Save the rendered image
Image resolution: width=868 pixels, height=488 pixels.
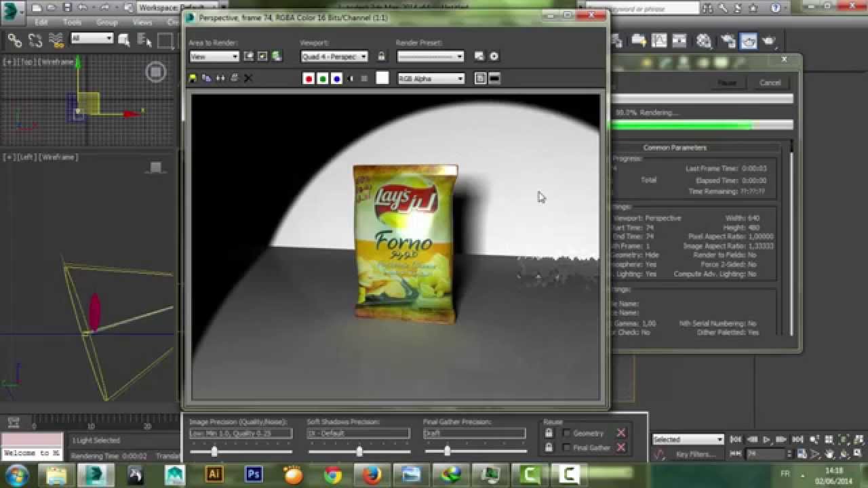point(193,79)
